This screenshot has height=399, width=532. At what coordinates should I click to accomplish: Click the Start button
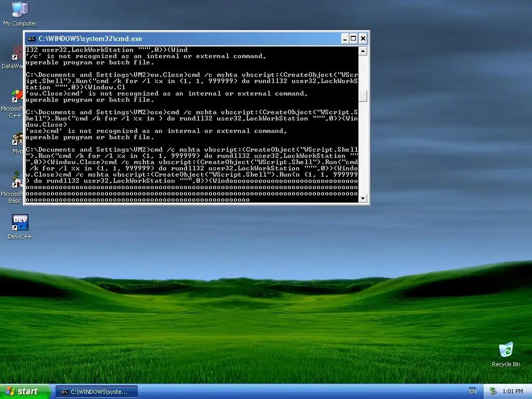pyautogui.click(x=25, y=392)
